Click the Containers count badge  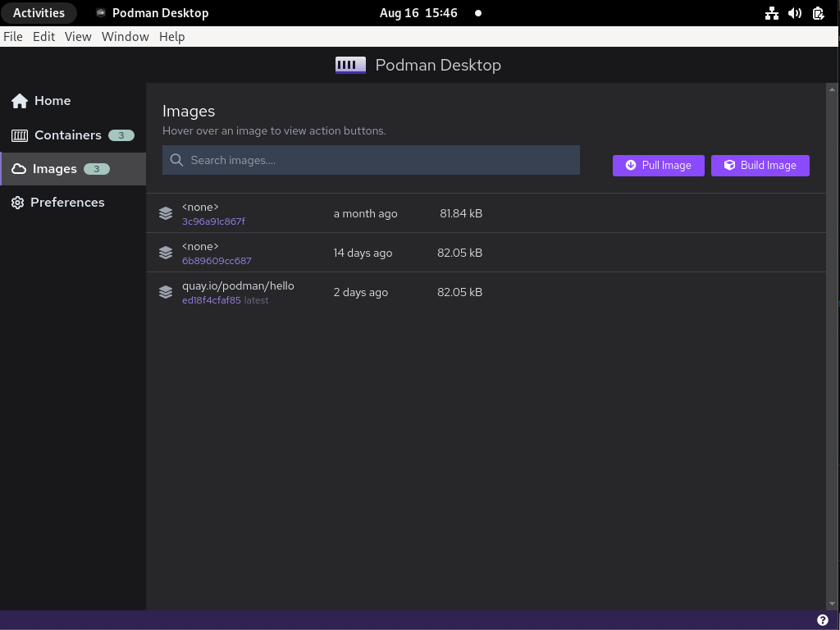coord(121,135)
